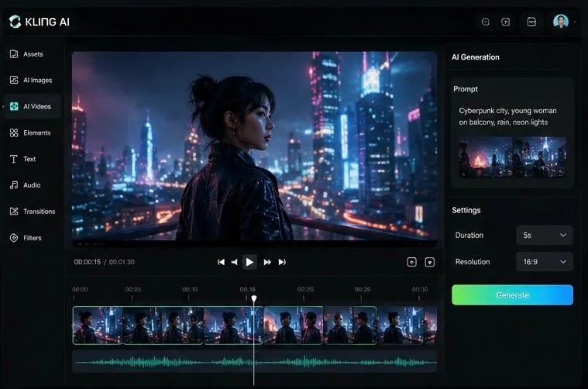Step back one frame
Screen dimensions: 588x389
235,262
